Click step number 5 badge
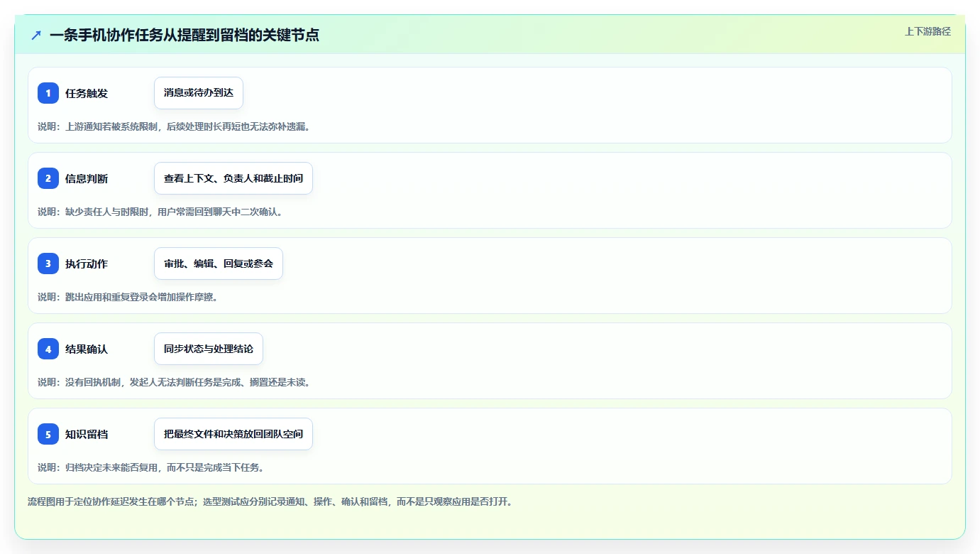Viewport: 980px width, 554px height. coord(48,434)
